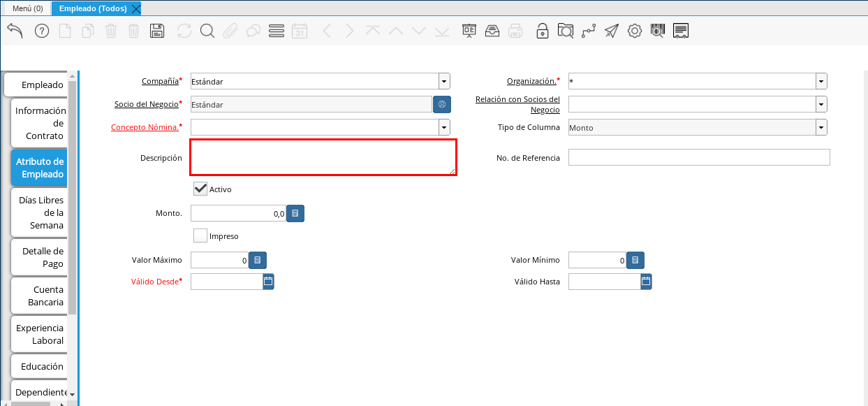Uncheck the Activo checkbox
The image size is (868, 406).
coord(200,189)
